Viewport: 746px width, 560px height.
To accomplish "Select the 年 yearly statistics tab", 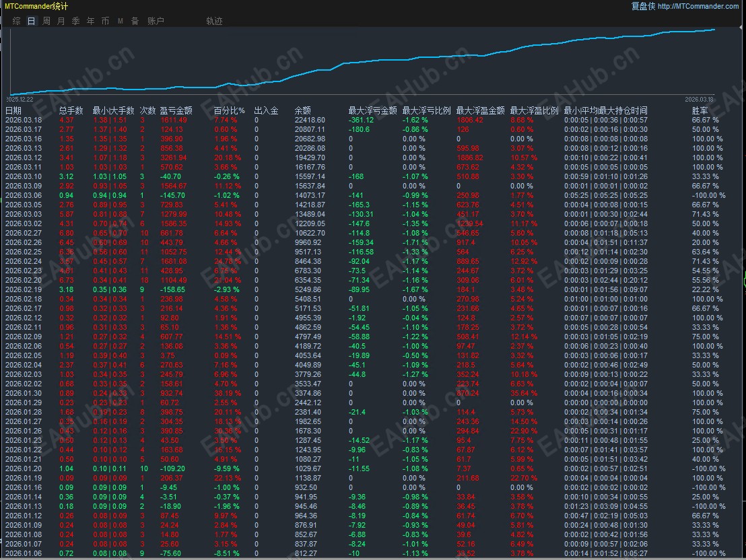I will pos(91,21).
